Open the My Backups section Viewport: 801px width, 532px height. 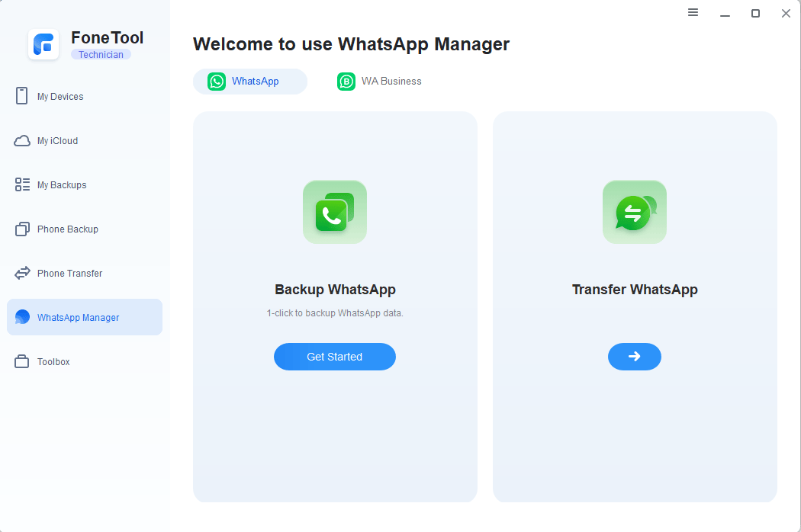click(85, 184)
